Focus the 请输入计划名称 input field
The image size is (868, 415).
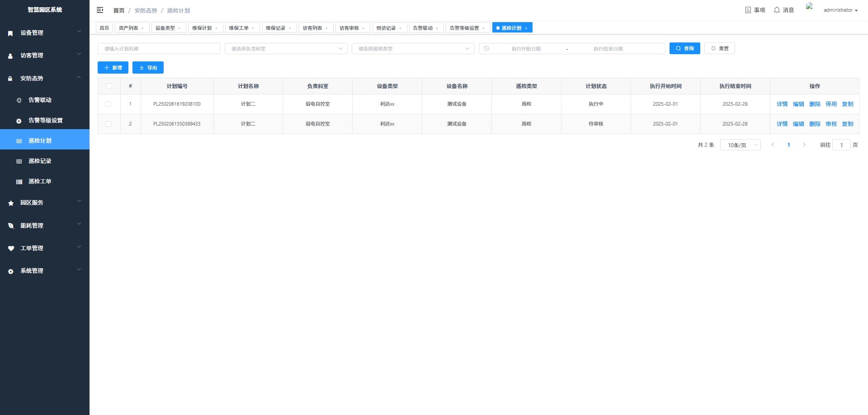tap(159, 48)
